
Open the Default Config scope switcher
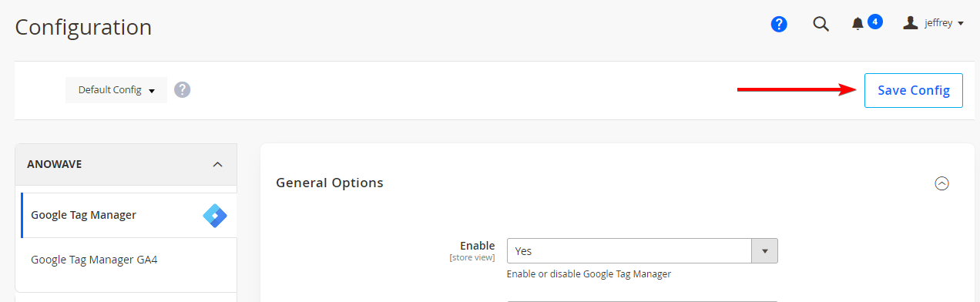(x=116, y=90)
